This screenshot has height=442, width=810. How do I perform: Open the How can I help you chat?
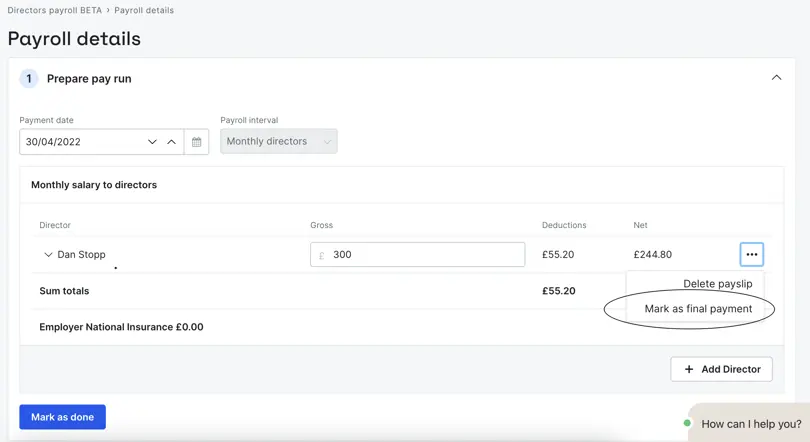click(751, 424)
